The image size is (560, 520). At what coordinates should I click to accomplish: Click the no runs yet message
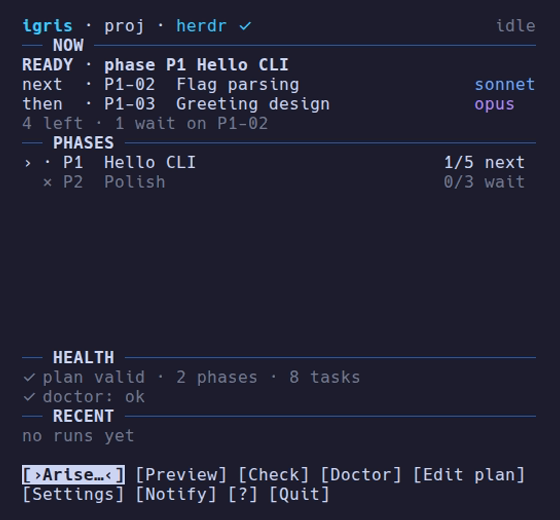pos(78,436)
